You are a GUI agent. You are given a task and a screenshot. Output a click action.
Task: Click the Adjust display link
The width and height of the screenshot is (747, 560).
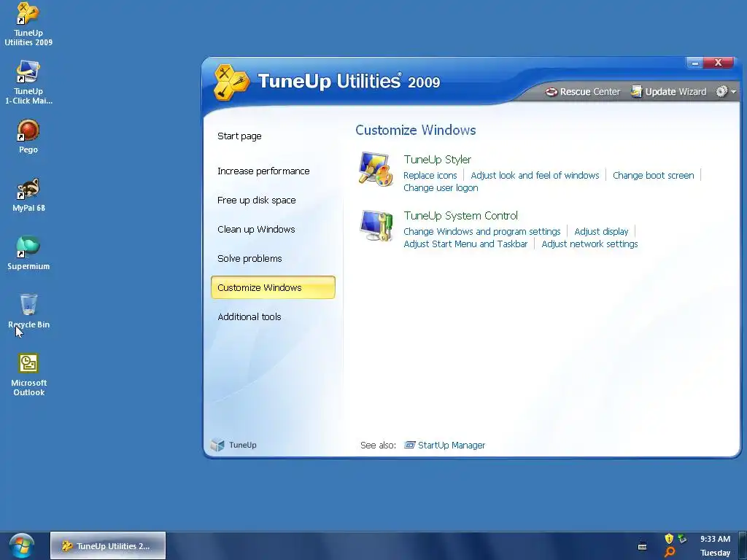(x=601, y=231)
